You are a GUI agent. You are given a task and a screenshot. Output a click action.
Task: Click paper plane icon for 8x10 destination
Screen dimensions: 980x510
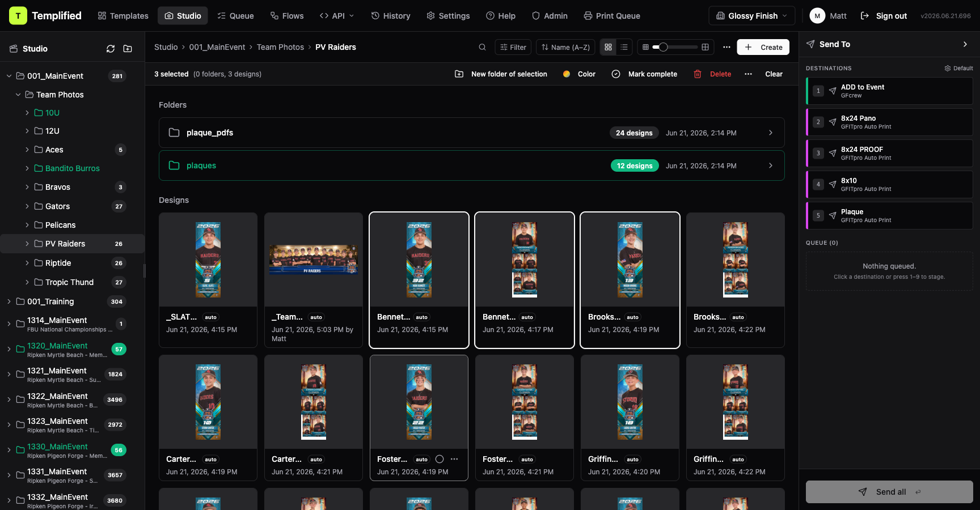pyautogui.click(x=833, y=184)
